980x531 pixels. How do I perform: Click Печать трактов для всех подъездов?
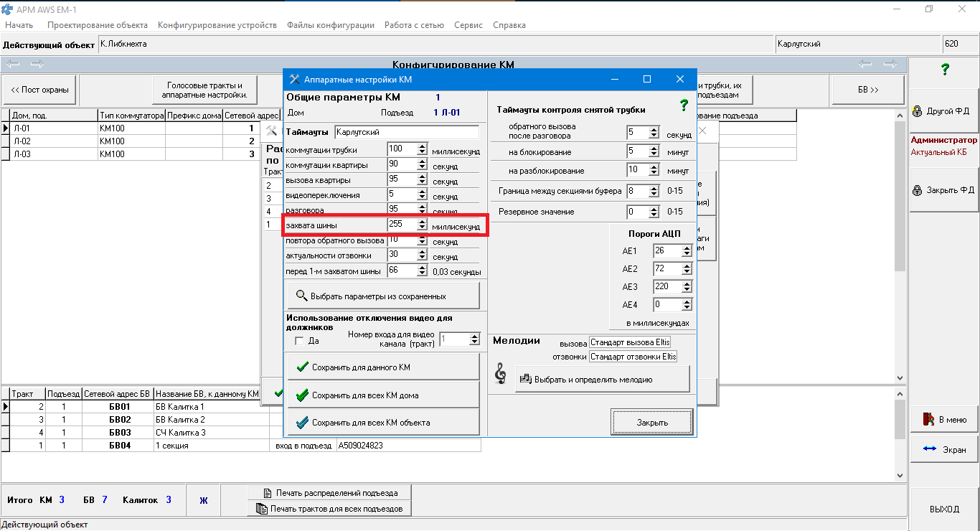point(330,509)
